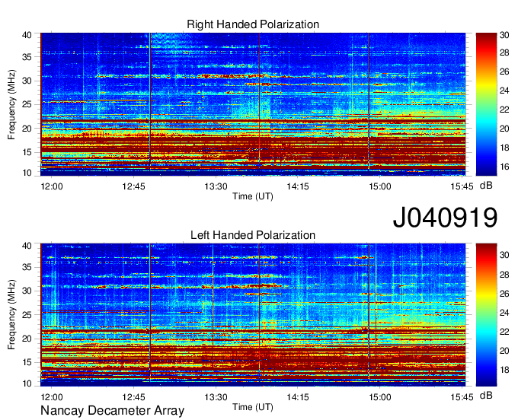Click the "13:30" tick of Right Handed plot
Screen dimensions: 518x420
(216, 186)
